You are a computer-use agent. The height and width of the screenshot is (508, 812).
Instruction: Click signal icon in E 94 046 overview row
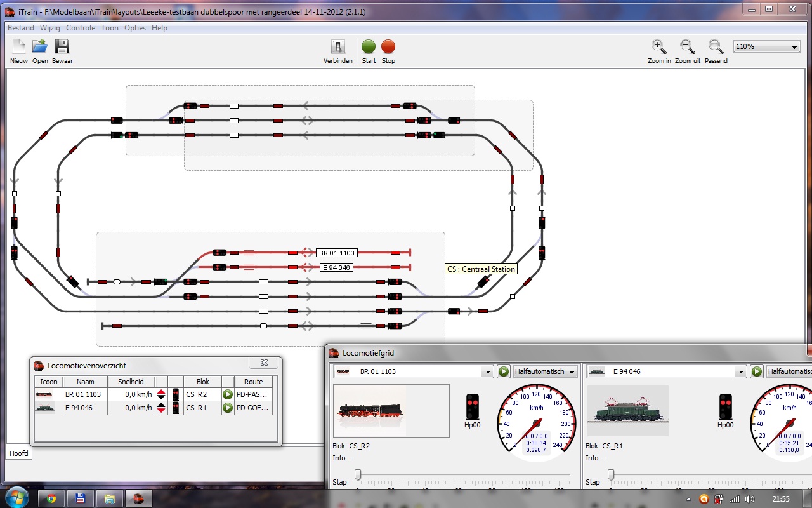tap(176, 408)
